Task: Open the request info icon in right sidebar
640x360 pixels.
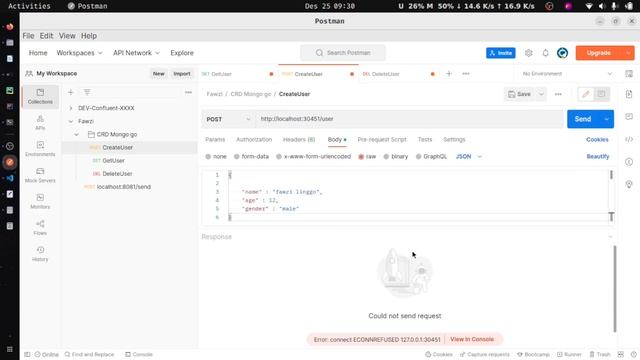Action: coord(629,162)
